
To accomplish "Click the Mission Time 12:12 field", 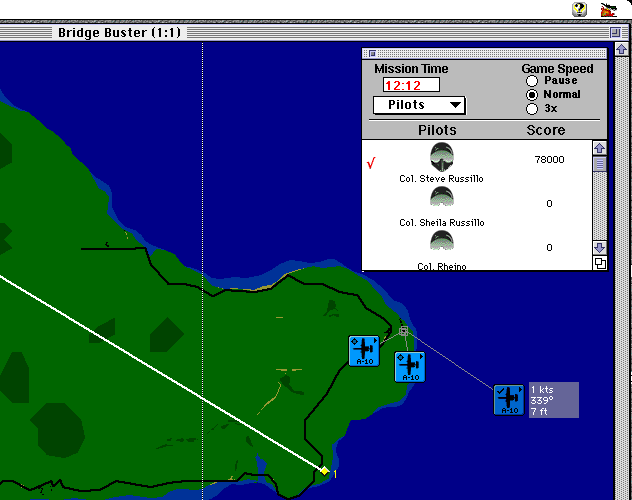I will [410, 85].
